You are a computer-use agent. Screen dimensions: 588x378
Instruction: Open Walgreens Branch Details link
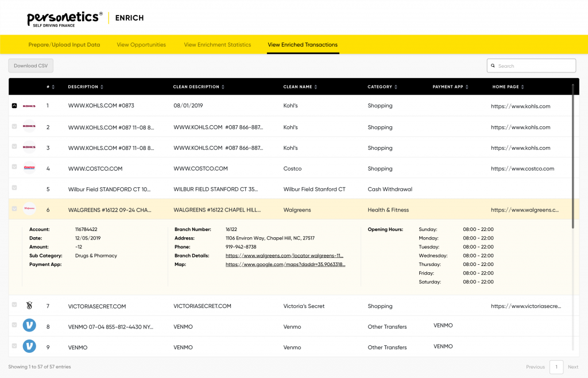(x=284, y=256)
